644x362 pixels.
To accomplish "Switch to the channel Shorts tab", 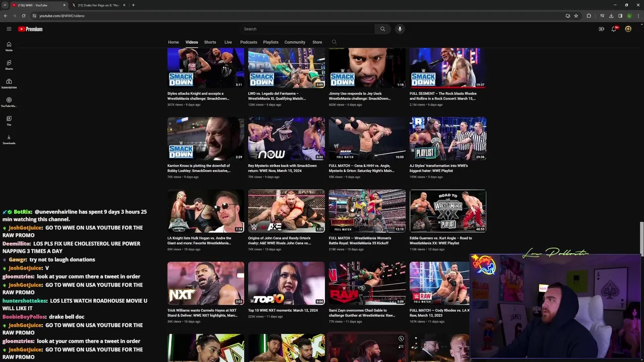I will 210,42.
